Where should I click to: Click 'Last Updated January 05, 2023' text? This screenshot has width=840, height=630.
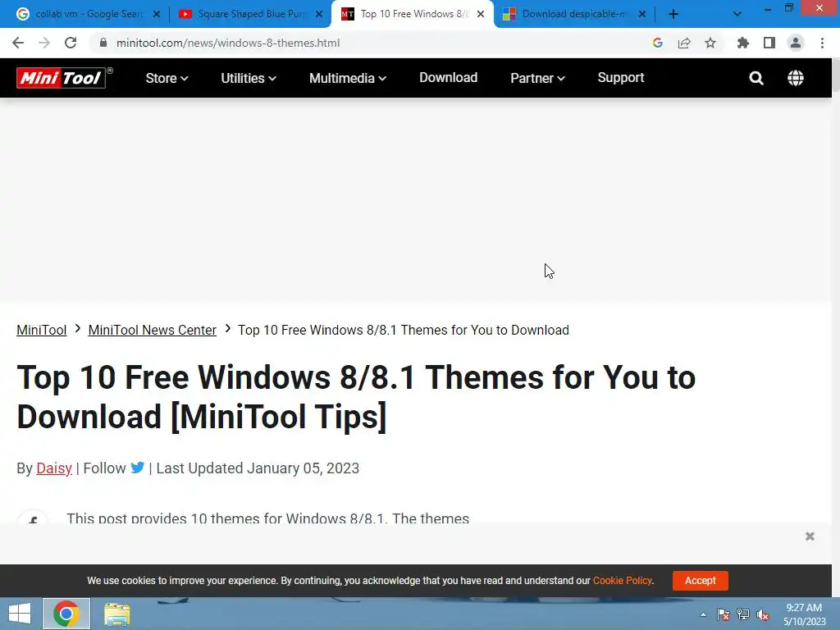258,468
